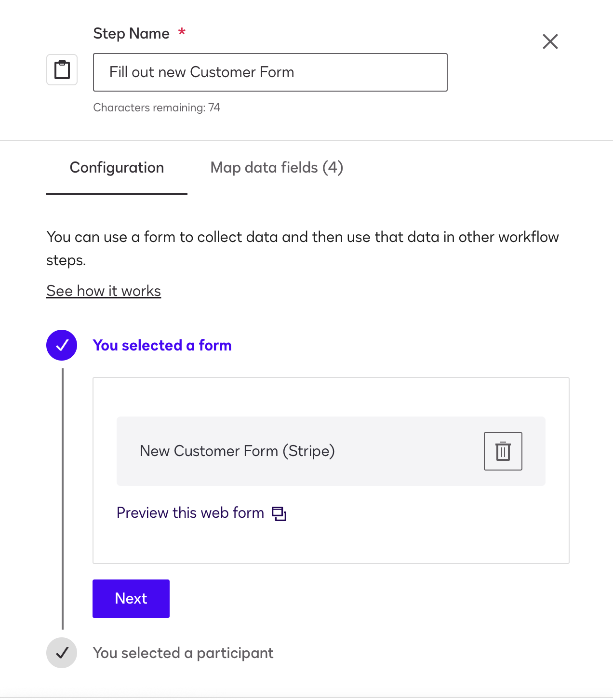
Task: Click the Characters remaining: 74 text
Action: click(x=157, y=108)
